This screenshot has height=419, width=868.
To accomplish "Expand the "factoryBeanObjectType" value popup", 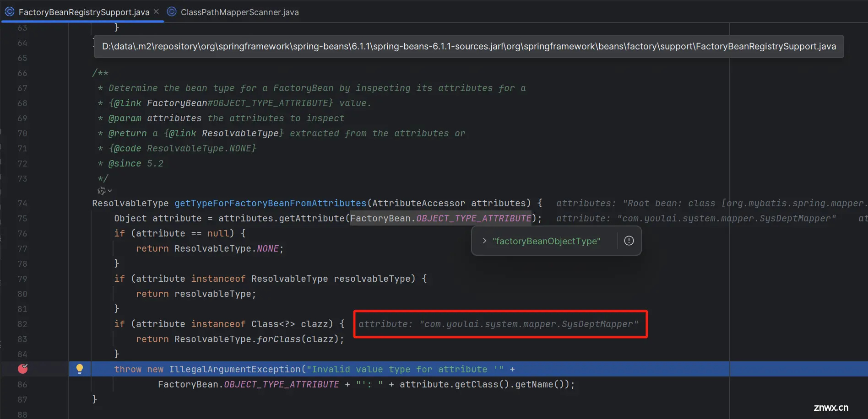I will (484, 241).
